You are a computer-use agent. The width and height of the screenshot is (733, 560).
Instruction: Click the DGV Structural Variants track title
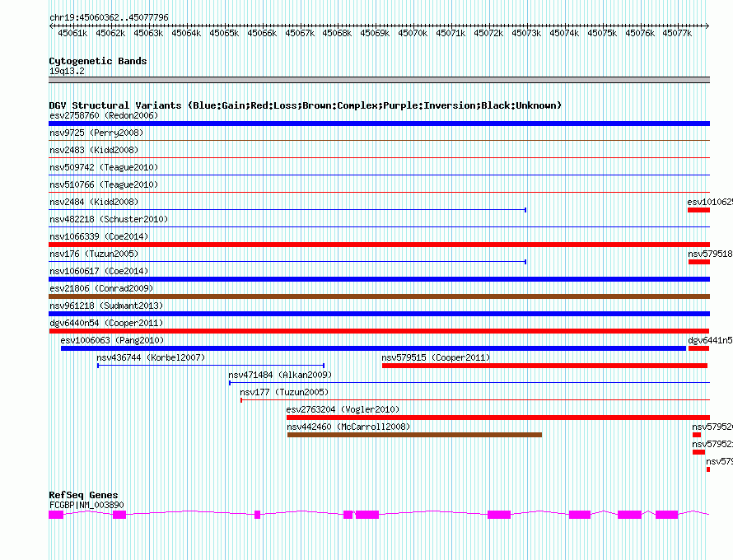[305, 105]
